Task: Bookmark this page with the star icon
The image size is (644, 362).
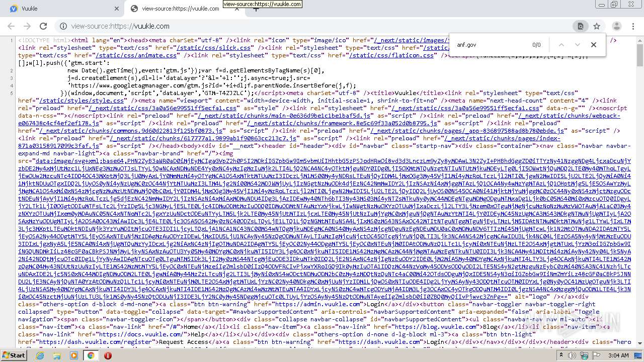Action: pyautogui.click(x=597, y=26)
